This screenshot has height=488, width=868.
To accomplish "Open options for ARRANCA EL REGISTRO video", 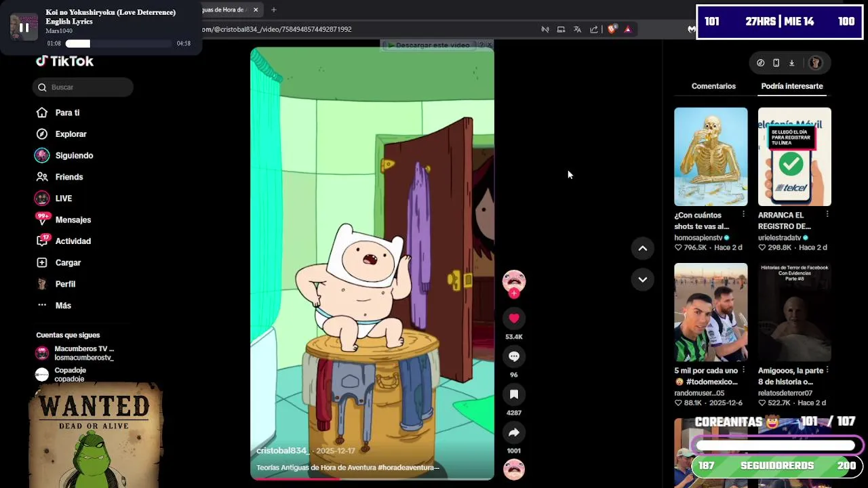I will point(827,214).
